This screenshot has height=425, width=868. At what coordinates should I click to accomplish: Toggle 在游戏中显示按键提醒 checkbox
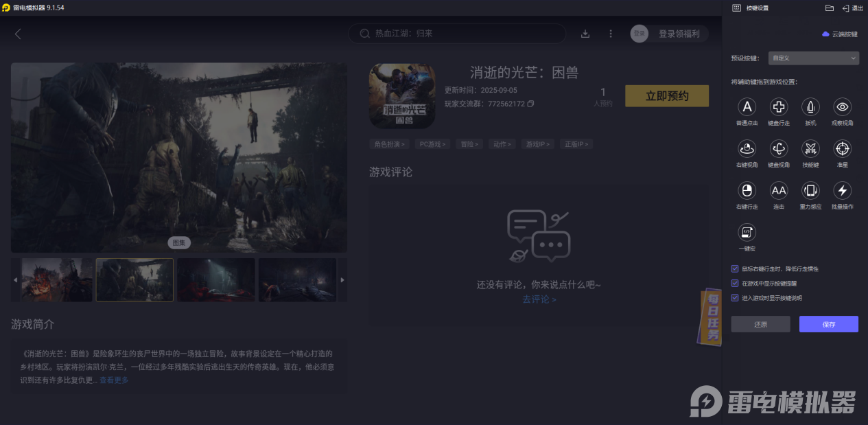click(735, 283)
